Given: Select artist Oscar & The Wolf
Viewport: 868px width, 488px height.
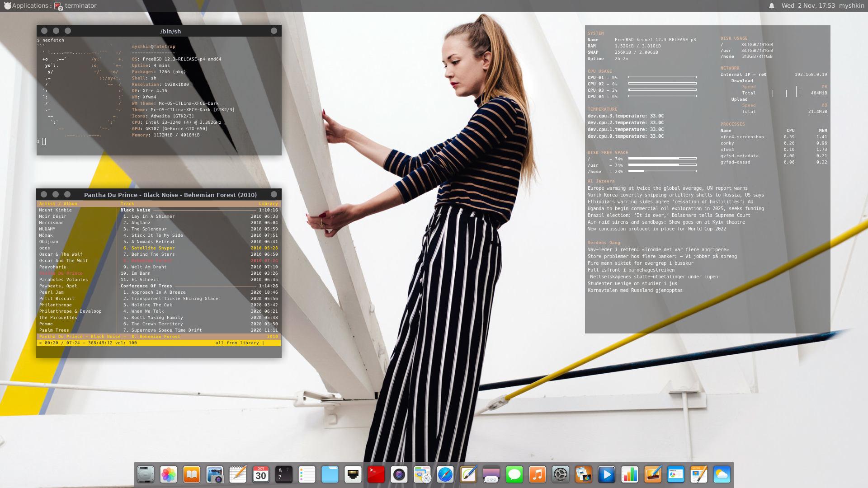Looking at the screenshot, I should click(x=61, y=254).
